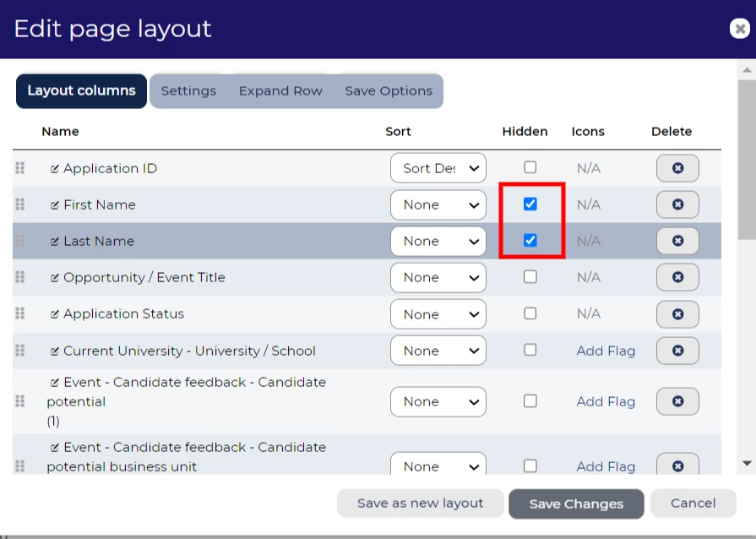Click Save Changes button

tap(576, 504)
